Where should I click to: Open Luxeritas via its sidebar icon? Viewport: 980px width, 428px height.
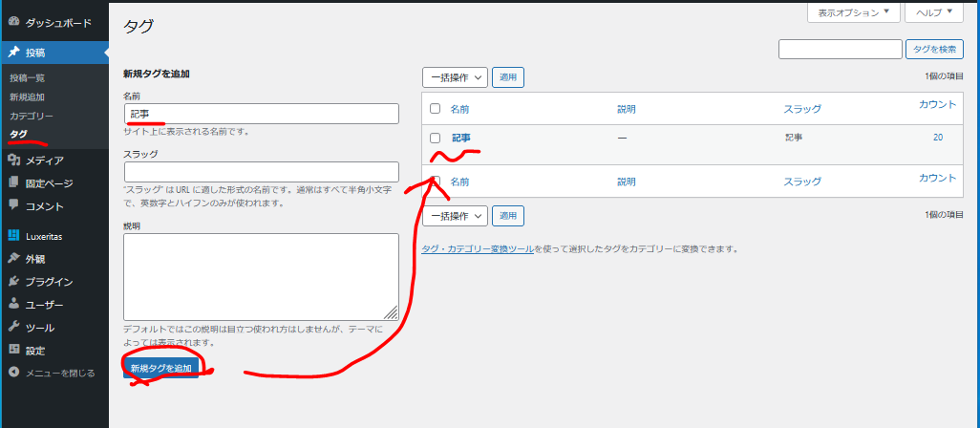[13, 235]
